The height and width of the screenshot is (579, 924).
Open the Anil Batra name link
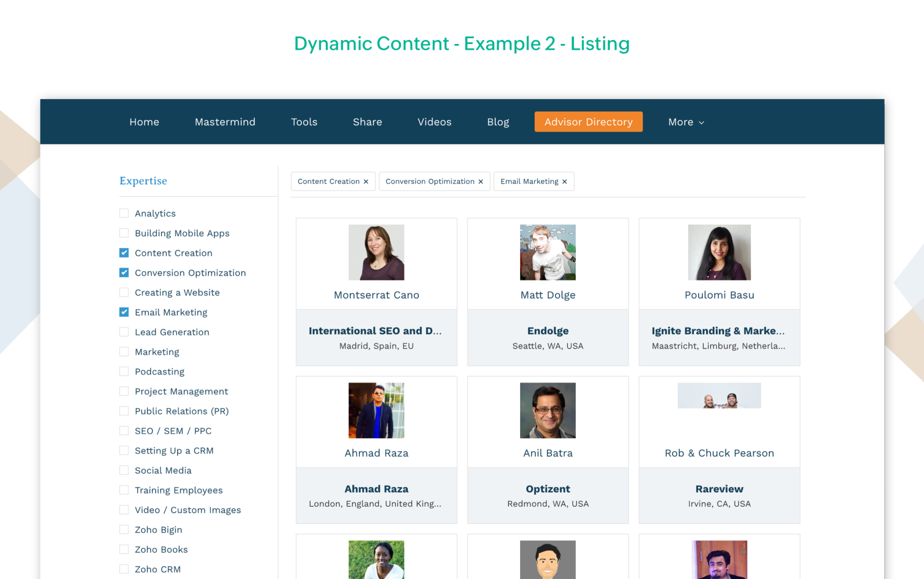[548, 453]
